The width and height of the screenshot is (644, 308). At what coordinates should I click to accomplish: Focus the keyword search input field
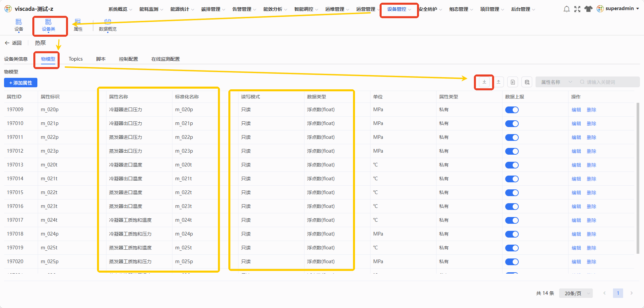coord(608,82)
